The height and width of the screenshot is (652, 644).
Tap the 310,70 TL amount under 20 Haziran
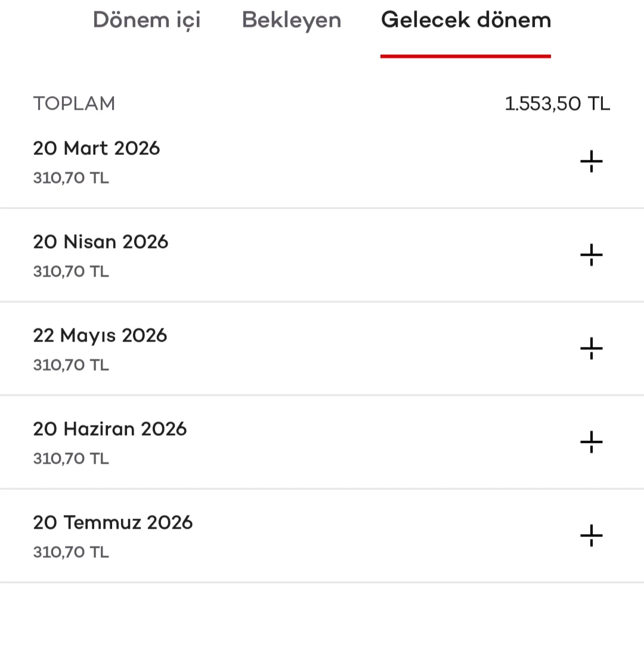coord(71,458)
